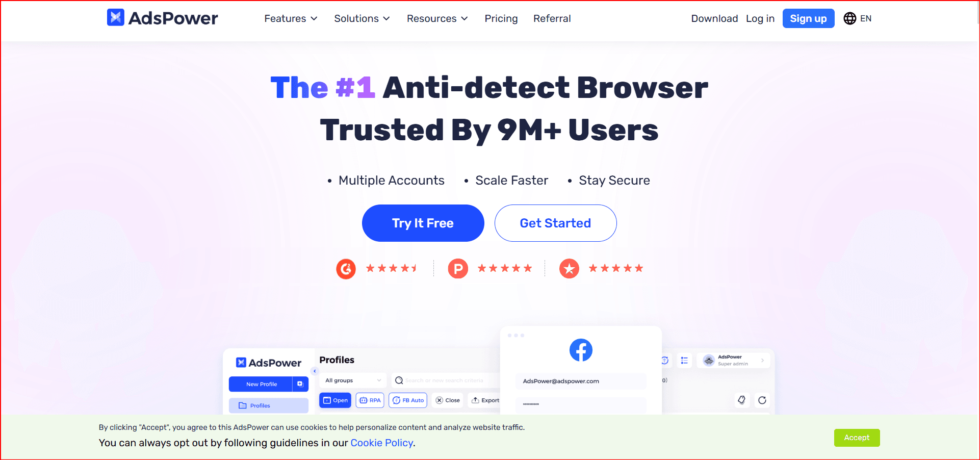
Task: Open the Referral menu item
Action: click(x=552, y=18)
